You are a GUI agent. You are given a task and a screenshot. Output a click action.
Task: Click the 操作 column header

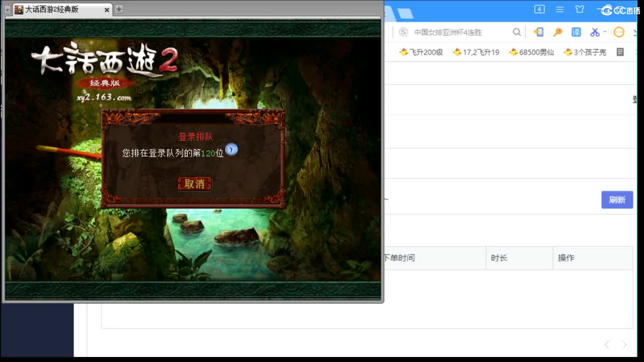click(x=566, y=258)
